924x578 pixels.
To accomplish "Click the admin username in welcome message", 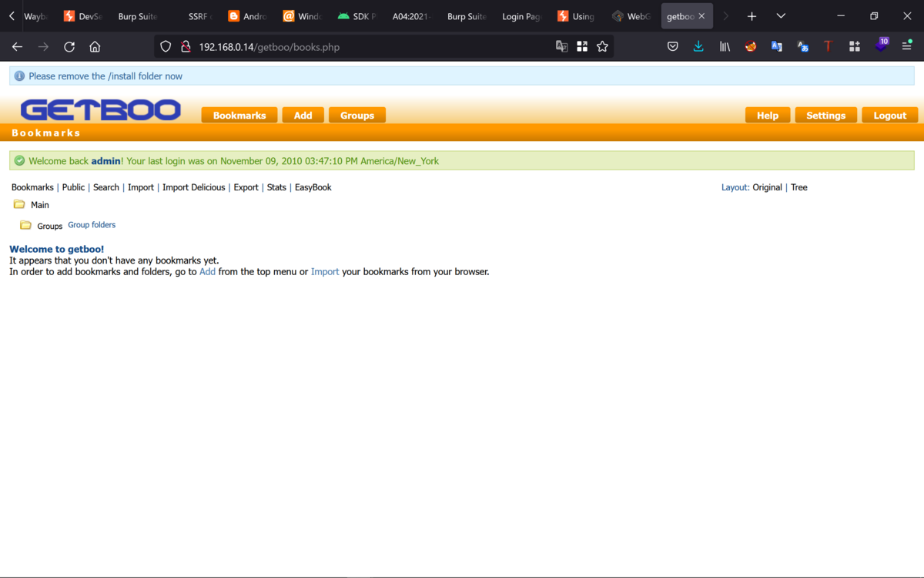I will click(106, 161).
